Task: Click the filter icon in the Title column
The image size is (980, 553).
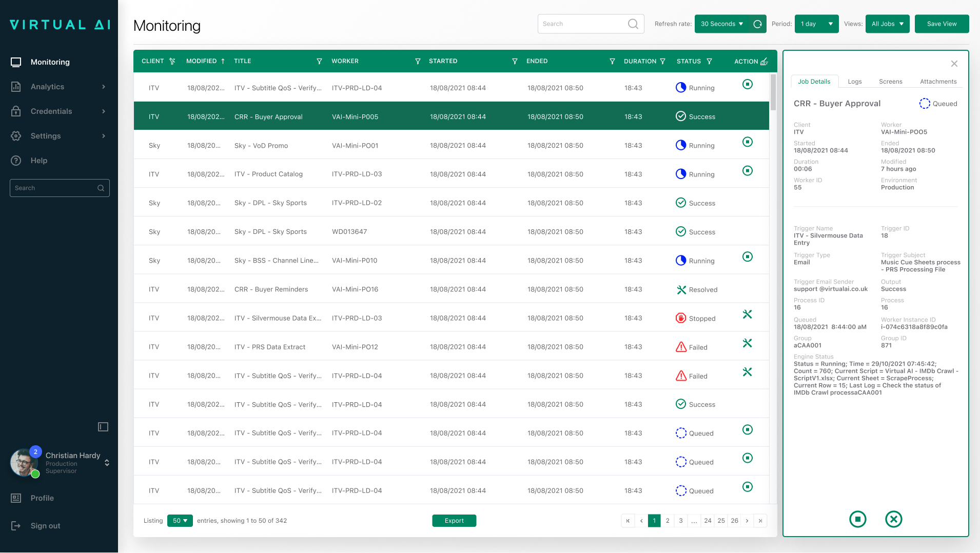Action: [319, 62]
